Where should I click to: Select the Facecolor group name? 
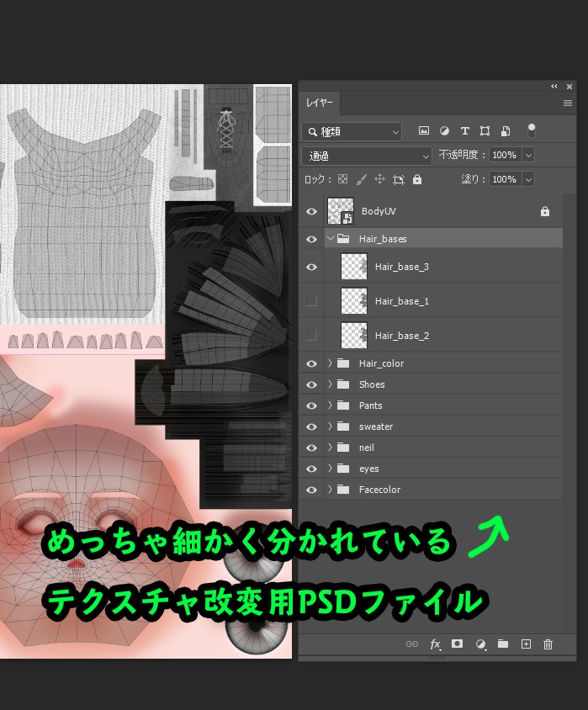pos(379,490)
